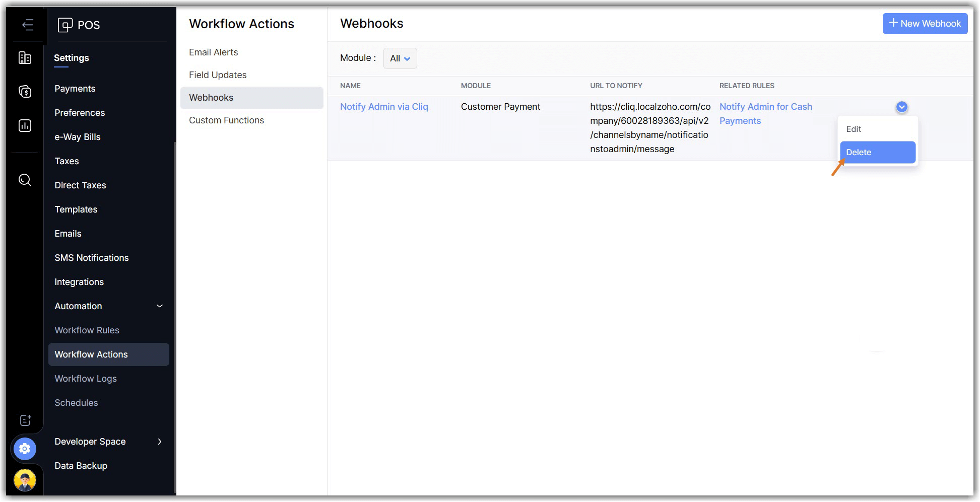Choose Edit in the webhook context menu
The height and width of the screenshot is (502, 980).
[x=854, y=129]
